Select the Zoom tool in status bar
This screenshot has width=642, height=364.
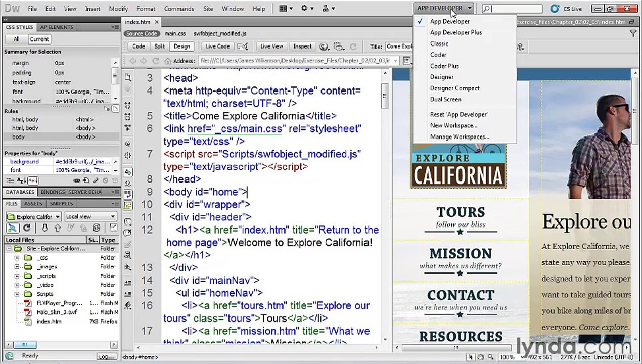pos(490,357)
